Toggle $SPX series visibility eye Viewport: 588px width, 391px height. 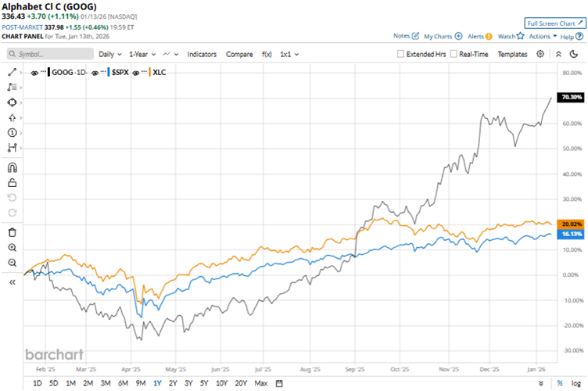point(95,73)
